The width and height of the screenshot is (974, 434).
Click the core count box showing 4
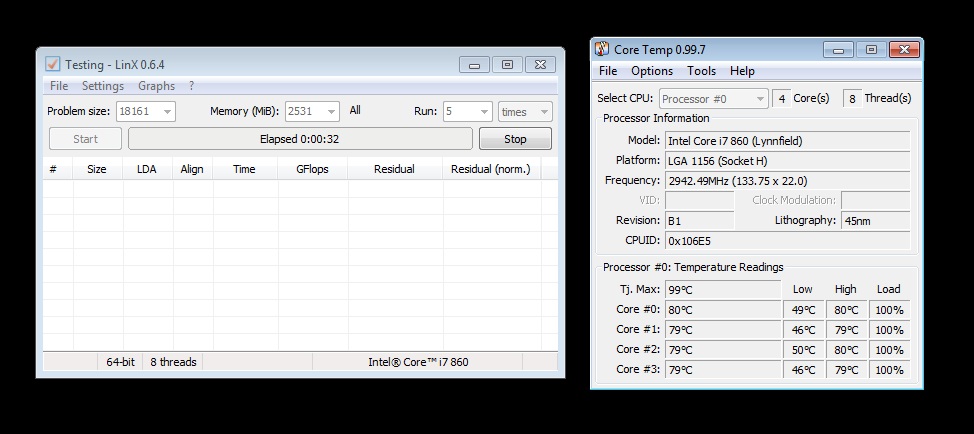click(781, 99)
